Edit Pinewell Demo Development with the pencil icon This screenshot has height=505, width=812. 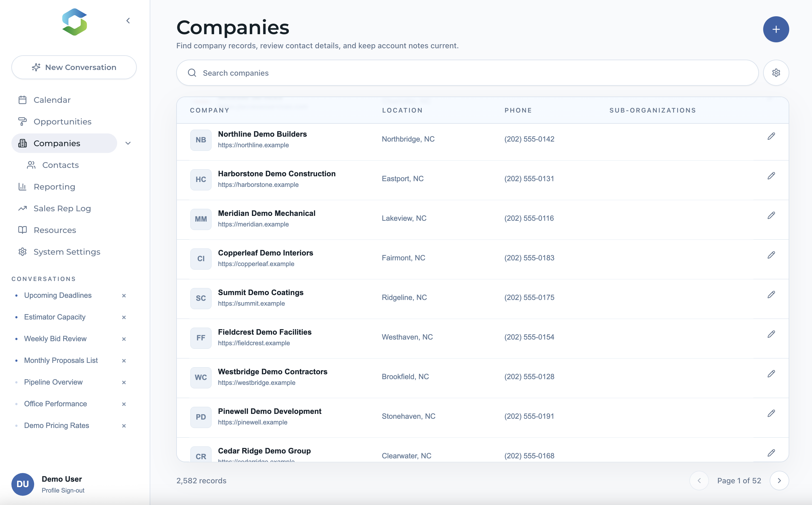[771, 414]
